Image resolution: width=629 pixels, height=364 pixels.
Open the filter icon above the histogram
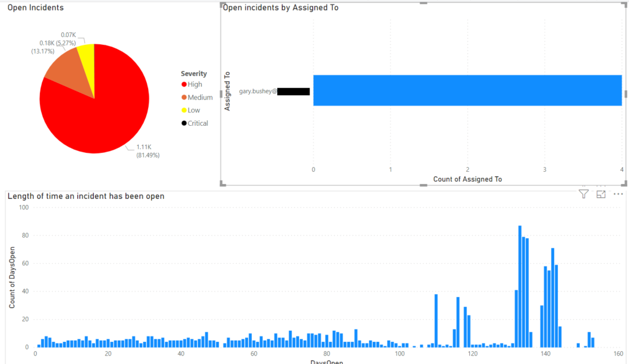click(584, 195)
